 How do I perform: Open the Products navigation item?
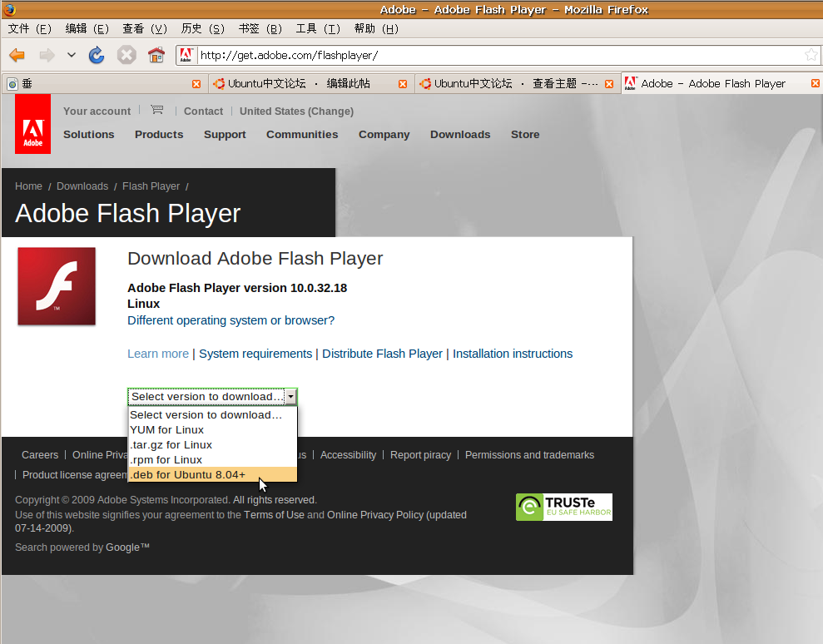click(159, 134)
